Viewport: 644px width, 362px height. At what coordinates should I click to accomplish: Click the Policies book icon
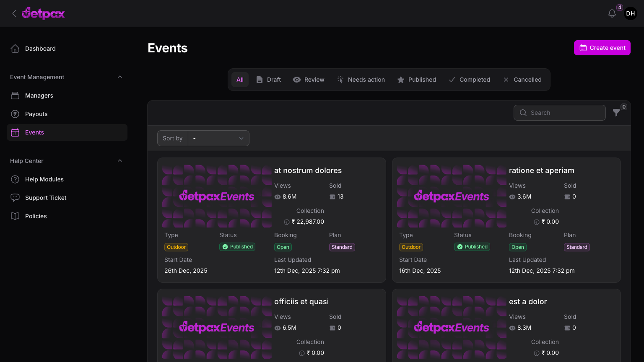[x=15, y=216]
